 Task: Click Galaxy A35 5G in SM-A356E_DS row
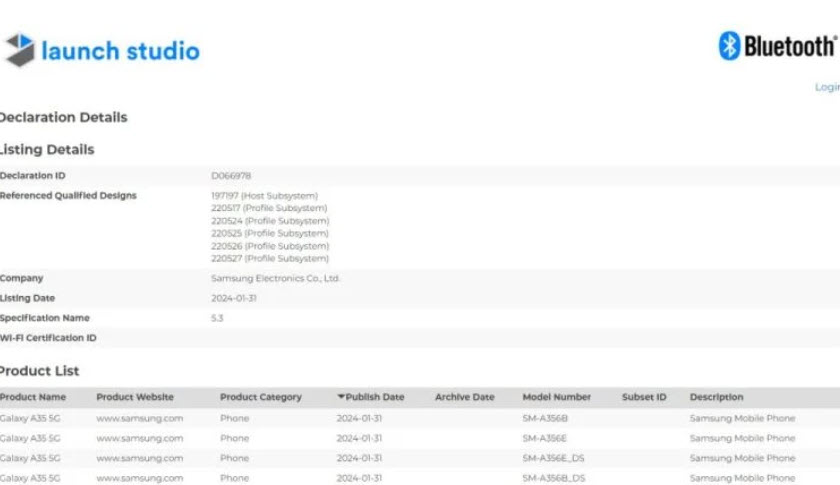tap(30, 458)
